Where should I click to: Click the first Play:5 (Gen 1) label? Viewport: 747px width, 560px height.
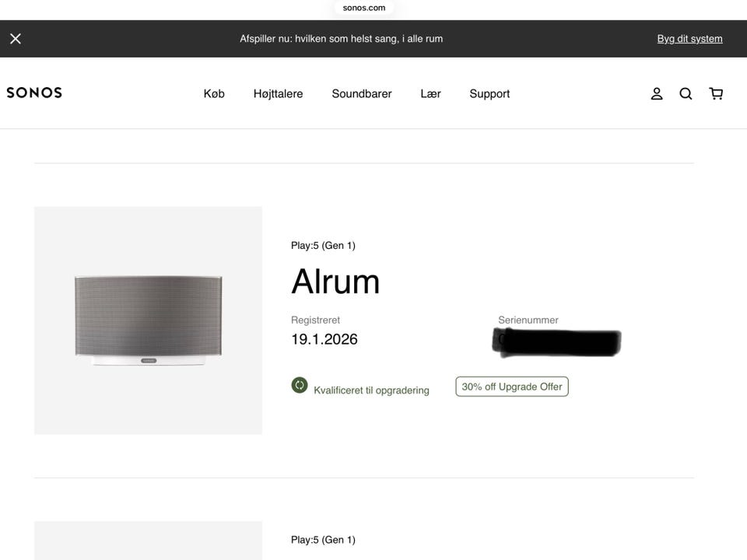pos(323,245)
